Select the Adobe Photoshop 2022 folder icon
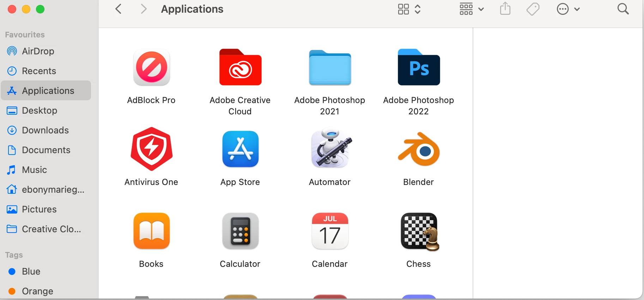The width and height of the screenshot is (644, 300). 419,67
